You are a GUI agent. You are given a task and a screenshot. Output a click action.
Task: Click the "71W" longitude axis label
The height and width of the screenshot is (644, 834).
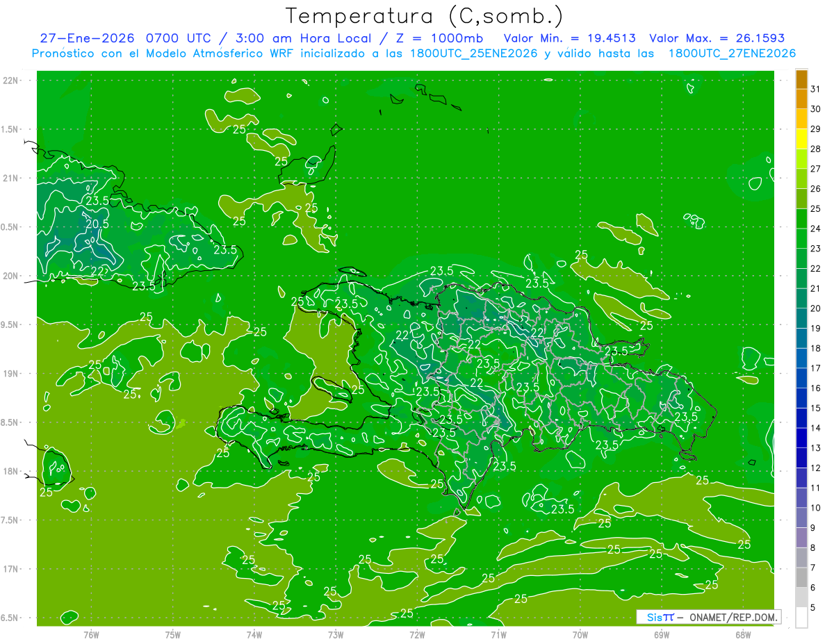498,634
